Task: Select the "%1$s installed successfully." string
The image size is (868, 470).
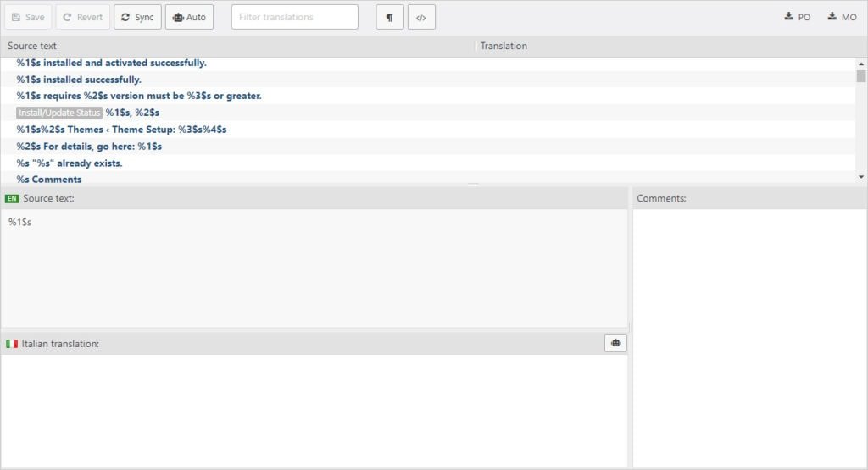Action: point(79,80)
